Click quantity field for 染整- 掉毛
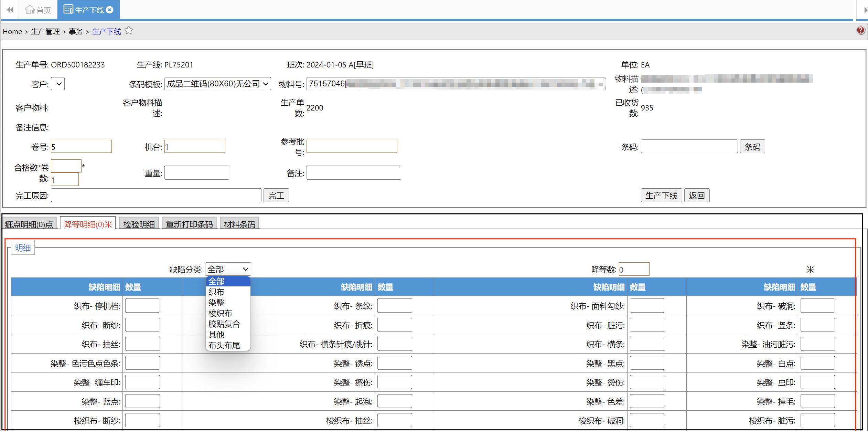The height and width of the screenshot is (431, 868). [x=817, y=401]
